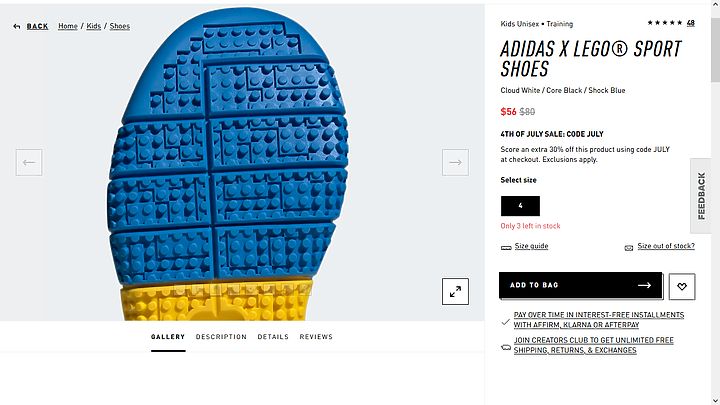The image size is (720, 405).
Task: Click the star rating icons
Action: (x=664, y=22)
